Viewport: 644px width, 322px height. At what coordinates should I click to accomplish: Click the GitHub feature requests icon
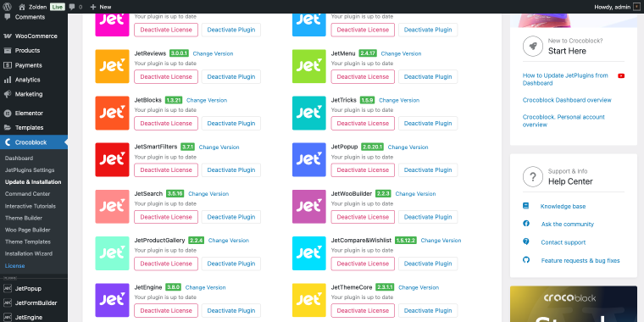click(x=525, y=259)
